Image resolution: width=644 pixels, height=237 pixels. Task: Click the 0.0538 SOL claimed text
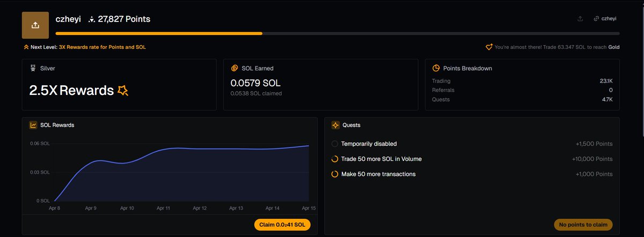tap(257, 93)
